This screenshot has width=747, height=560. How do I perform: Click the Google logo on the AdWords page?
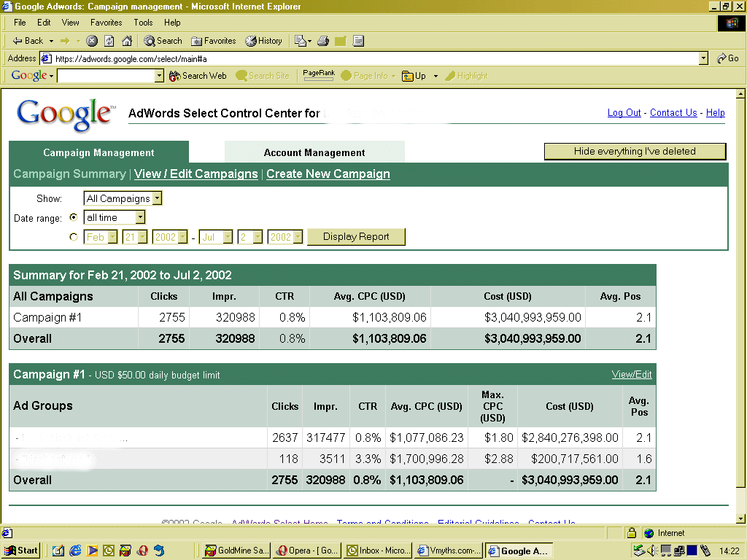pyautogui.click(x=65, y=114)
